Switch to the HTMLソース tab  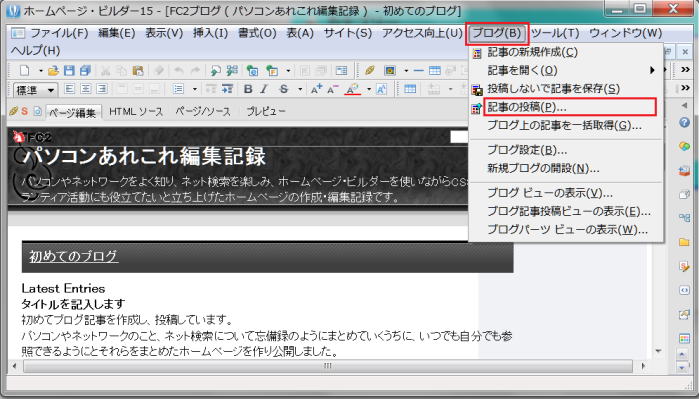point(136,111)
